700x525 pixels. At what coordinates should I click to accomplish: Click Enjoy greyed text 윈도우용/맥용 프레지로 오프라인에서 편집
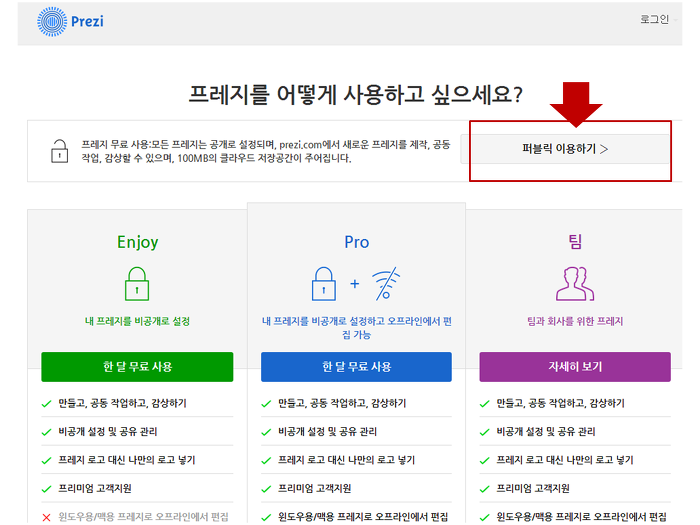(x=143, y=517)
